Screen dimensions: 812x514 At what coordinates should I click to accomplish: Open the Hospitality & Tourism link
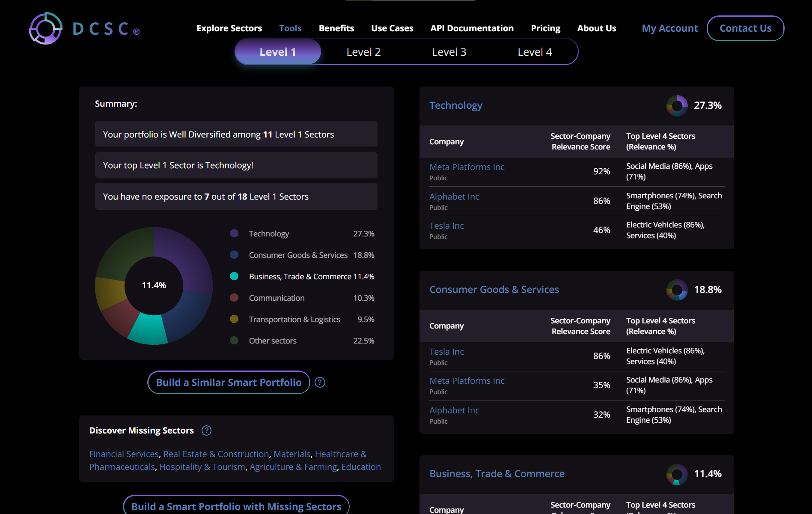tap(202, 467)
